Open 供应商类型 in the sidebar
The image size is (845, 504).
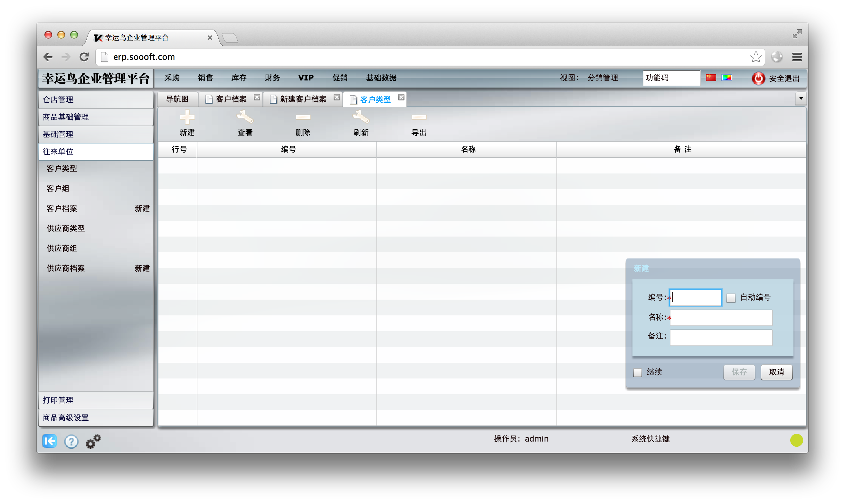66,228
